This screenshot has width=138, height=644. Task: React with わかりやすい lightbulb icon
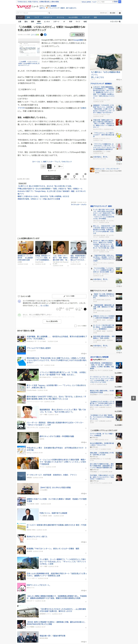(x=74, y=176)
